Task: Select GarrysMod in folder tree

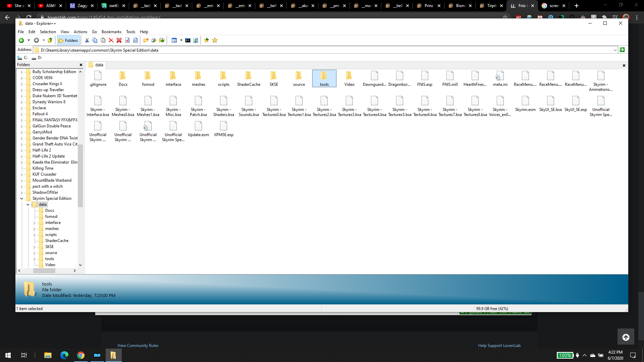Action: 42,132
